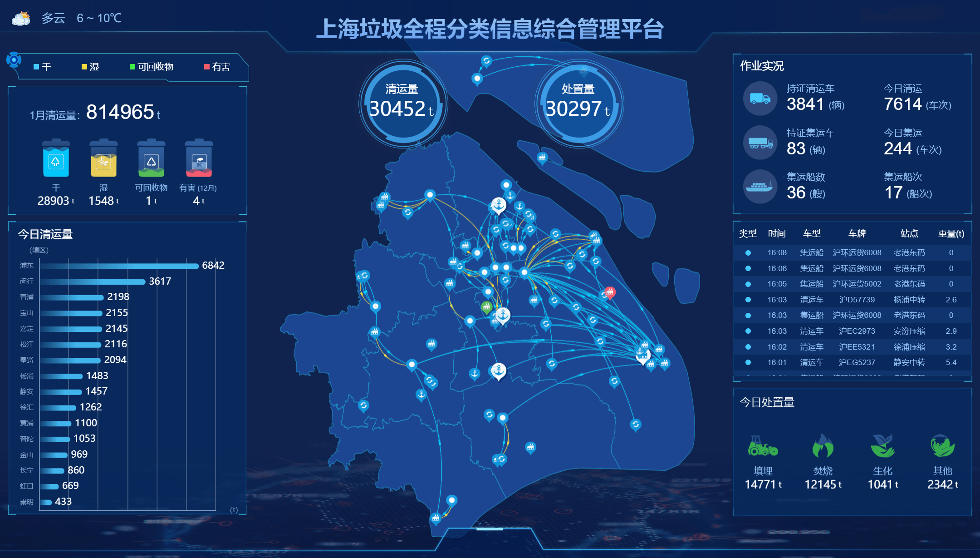Click station 静安中转 in table
Viewport: 980px width, 558px height.
coord(909,362)
